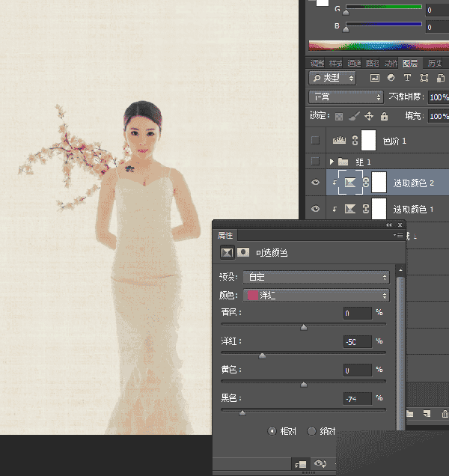Click the Properties panel vertical scrollbar
Image resolution: width=449 pixels, height=476 pixels.
(400, 353)
